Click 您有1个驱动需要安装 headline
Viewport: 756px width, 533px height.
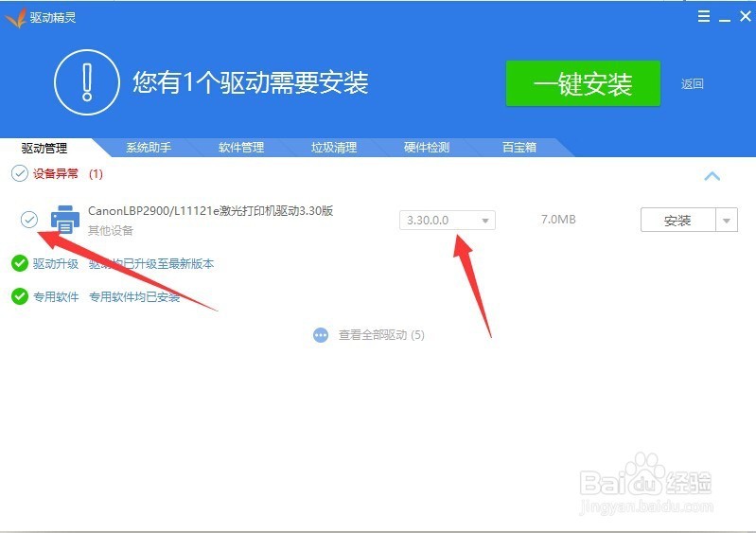(251, 82)
